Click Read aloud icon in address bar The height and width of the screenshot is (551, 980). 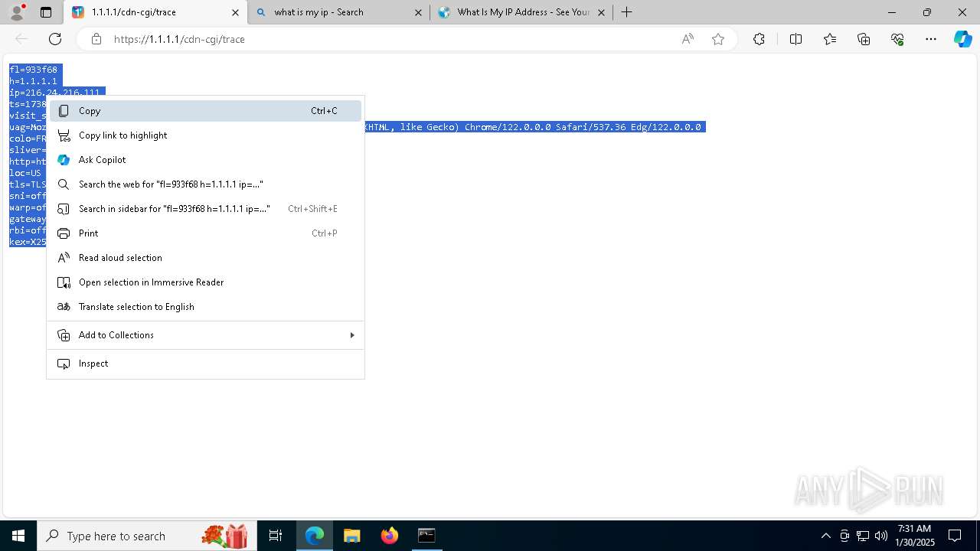688,39
